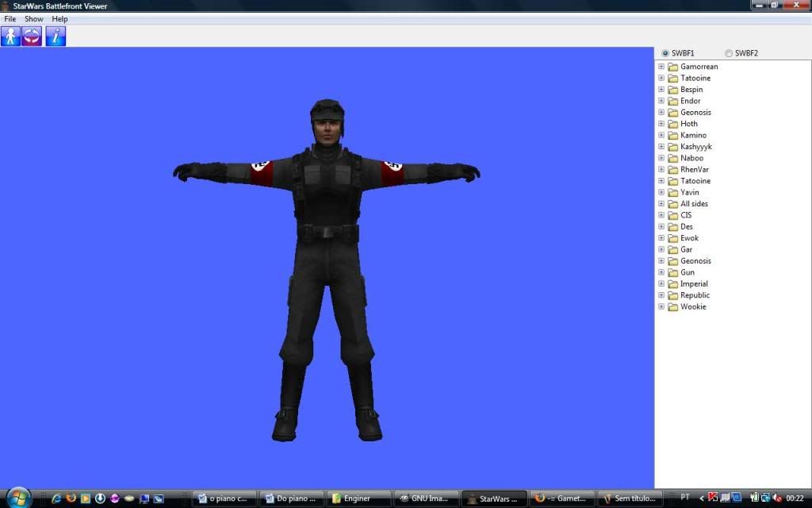Switch to the 'o piano c...' taskbar window
Screen dimensions: 812x508
tap(224, 498)
